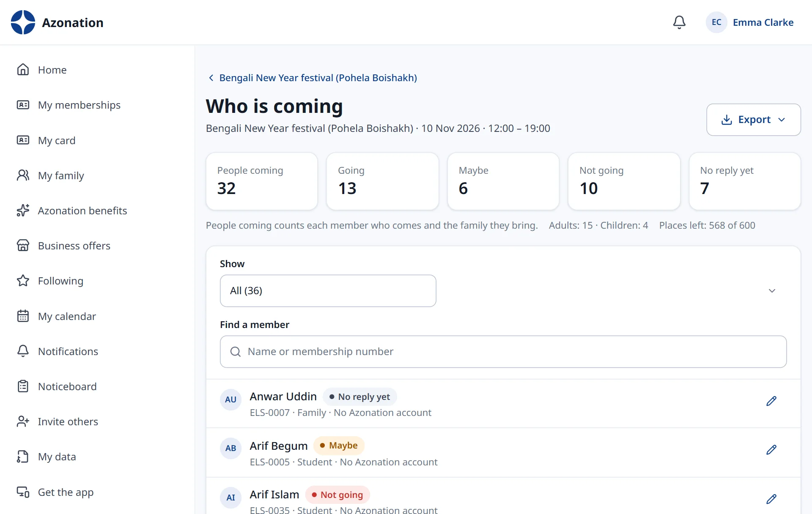Click the Name or membership number field
Screen dimensions: 812x514
(503, 352)
